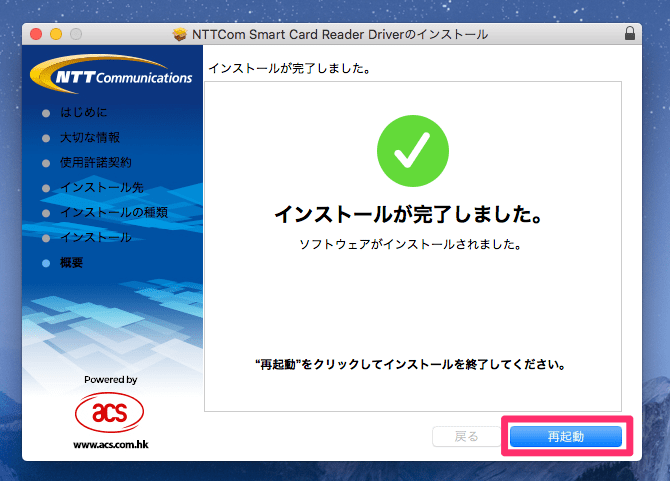The image size is (670, 481).
Task: Select the 大切な情報 step in sidebar
Action: [90, 138]
